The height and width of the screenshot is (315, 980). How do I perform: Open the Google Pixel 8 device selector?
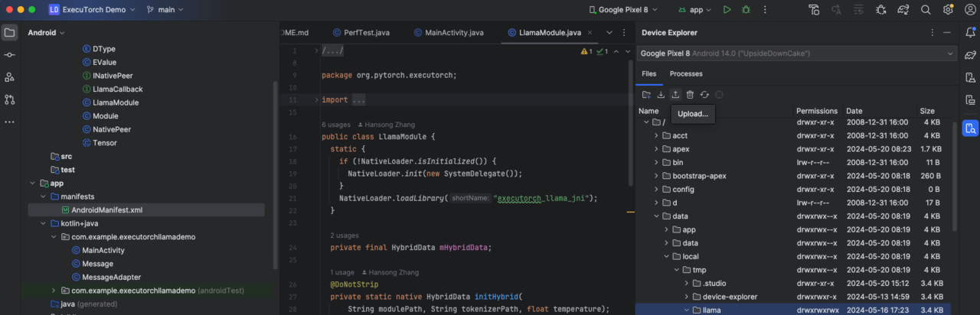624,10
